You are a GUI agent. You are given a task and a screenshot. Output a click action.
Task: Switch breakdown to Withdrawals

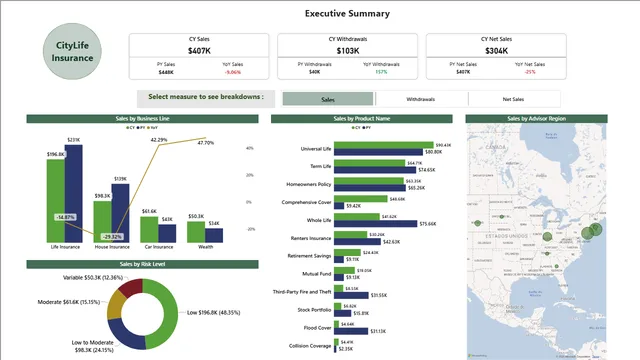pos(420,99)
